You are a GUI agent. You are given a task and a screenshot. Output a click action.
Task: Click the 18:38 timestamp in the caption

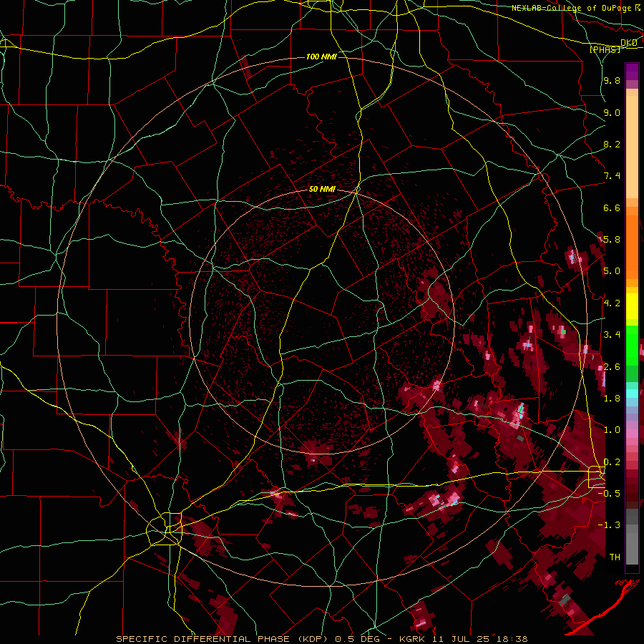click(x=511, y=639)
